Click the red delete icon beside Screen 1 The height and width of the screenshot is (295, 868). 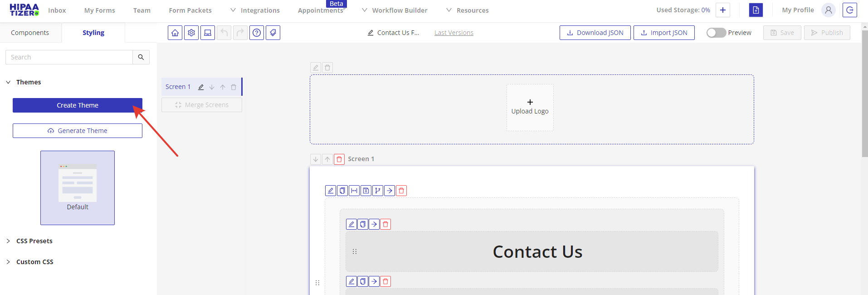click(339, 159)
